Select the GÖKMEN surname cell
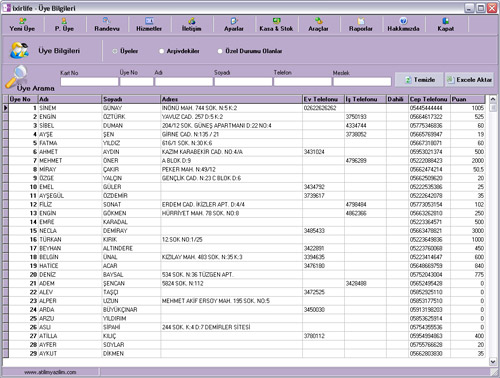The height and width of the screenshot is (378, 500). [x=131, y=213]
